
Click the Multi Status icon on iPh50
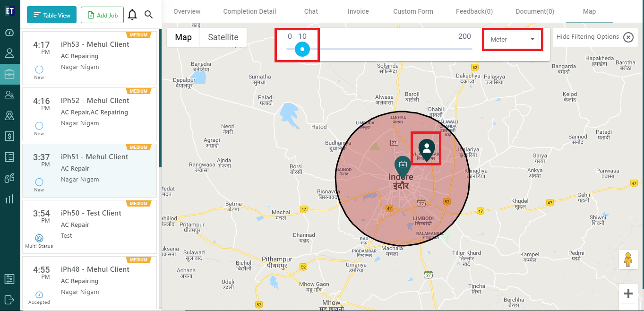pos(39,238)
